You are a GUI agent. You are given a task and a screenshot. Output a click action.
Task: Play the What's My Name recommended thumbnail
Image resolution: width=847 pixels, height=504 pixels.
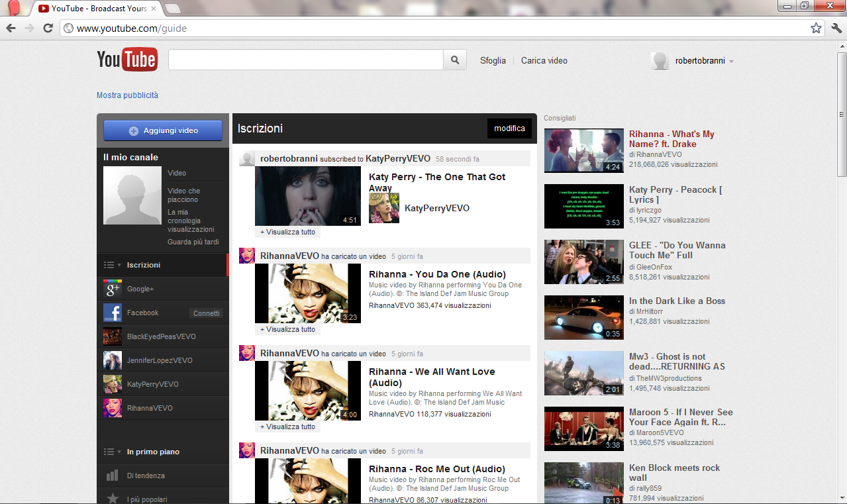click(x=584, y=150)
